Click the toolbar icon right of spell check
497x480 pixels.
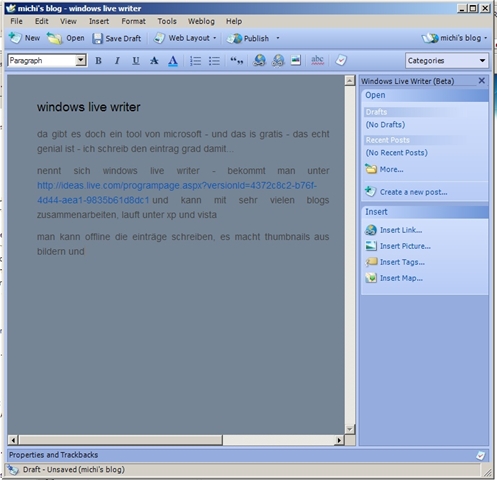[x=341, y=60]
